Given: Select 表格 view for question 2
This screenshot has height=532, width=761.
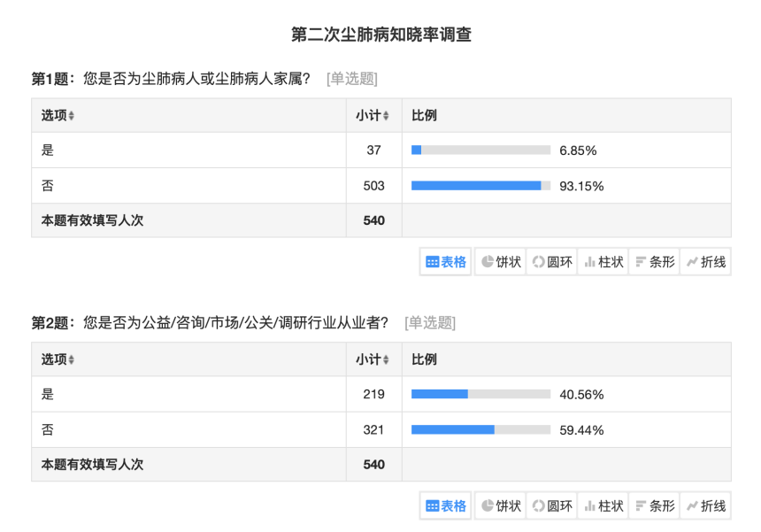Looking at the screenshot, I should 445,506.
